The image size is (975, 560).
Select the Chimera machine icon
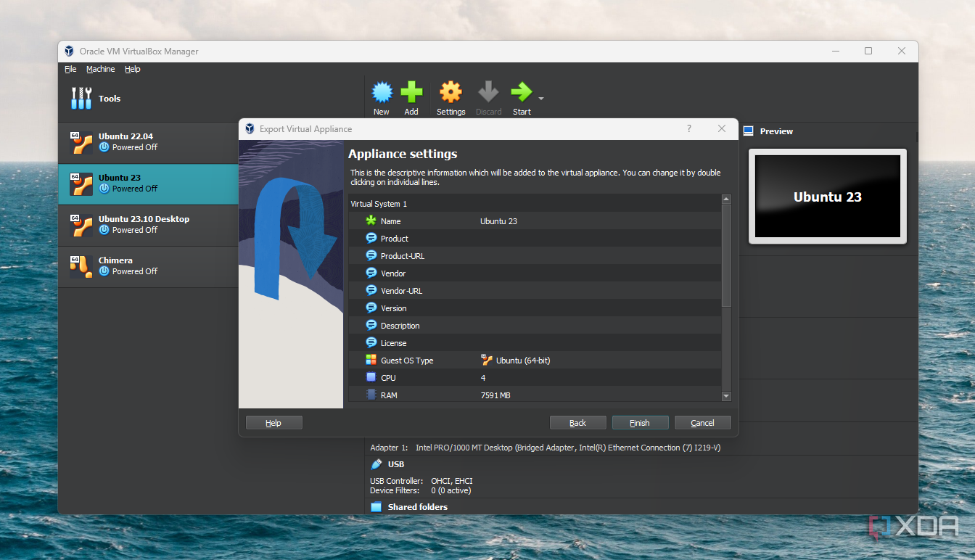tap(81, 266)
